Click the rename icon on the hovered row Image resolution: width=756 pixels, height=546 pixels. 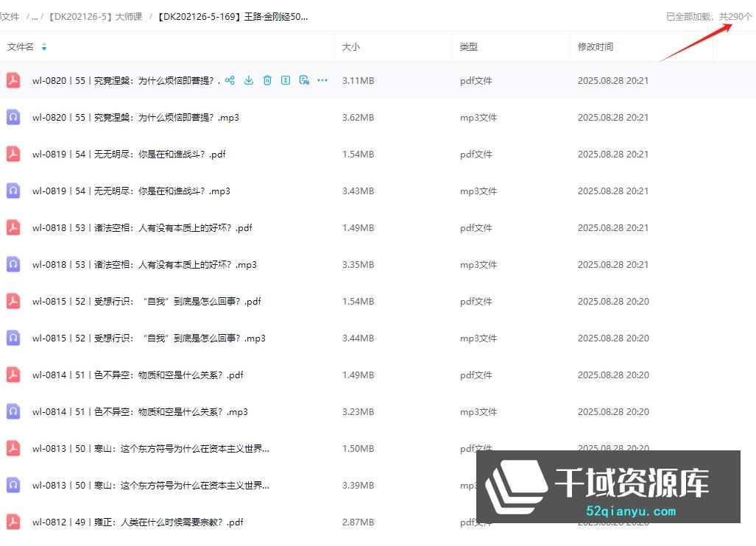tap(286, 80)
